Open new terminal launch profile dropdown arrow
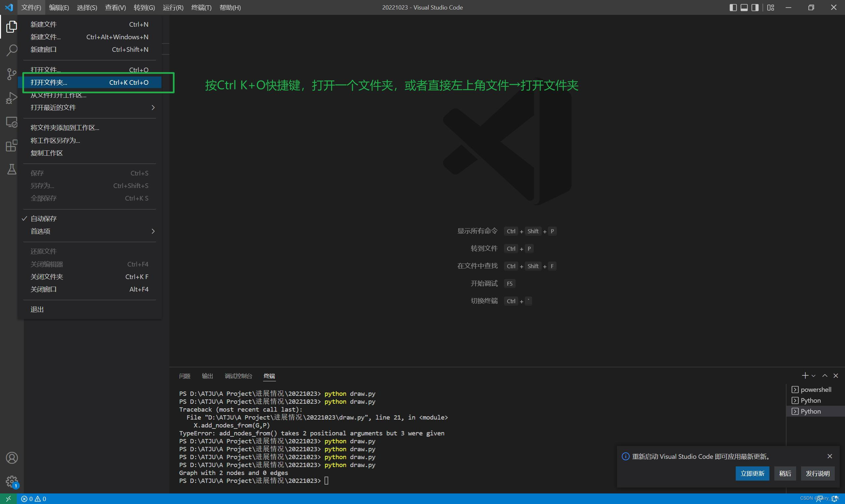The image size is (845, 504). pyautogui.click(x=813, y=376)
